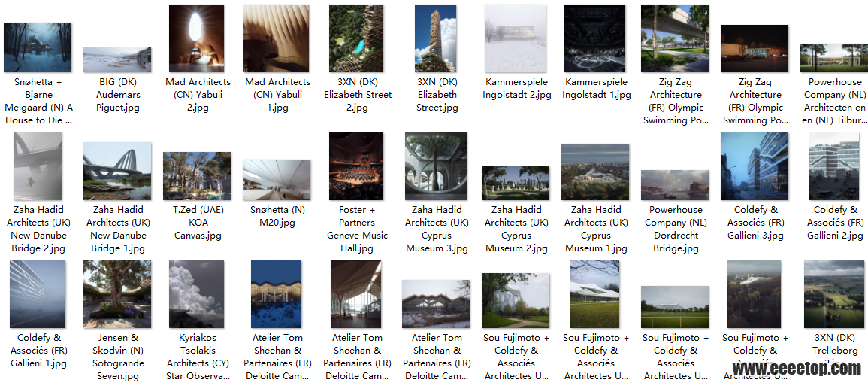Select the BIG Audemars Piguet thumbnail
Viewport: 868px width, 383px height.
117,60
